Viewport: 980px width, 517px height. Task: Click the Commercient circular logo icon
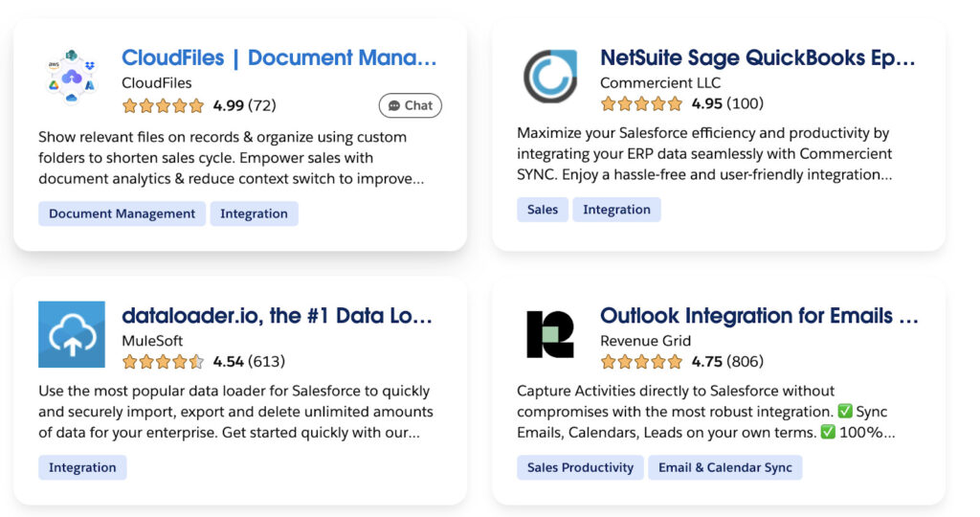tap(550, 77)
